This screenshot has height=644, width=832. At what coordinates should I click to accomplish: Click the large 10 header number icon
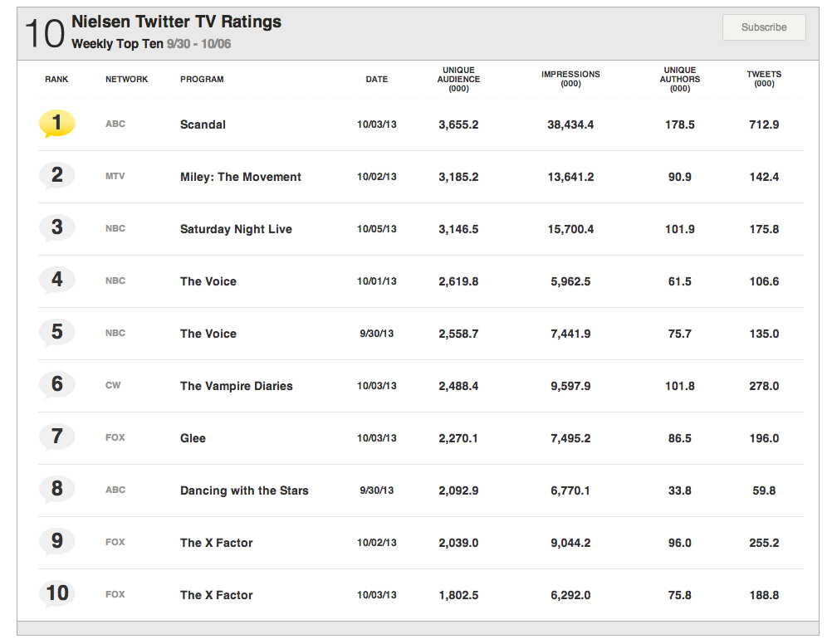pyautogui.click(x=44, y=34)
